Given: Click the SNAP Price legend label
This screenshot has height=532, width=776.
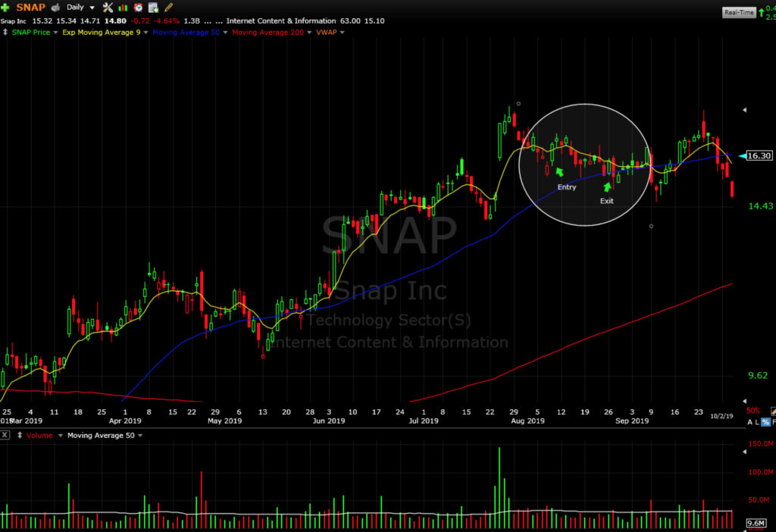Looking at the screenshot, I should (30, 32).
